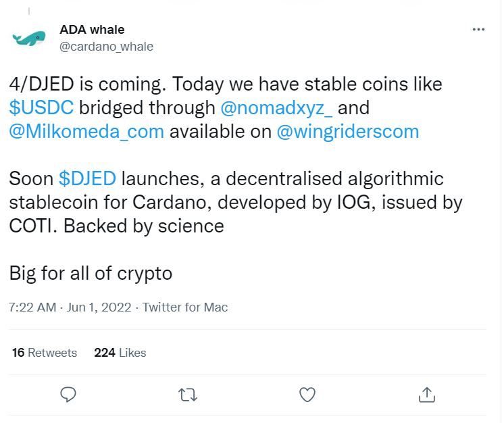Open the three-dot more options menu
504x423 pixels.
(x=478, y=29)
